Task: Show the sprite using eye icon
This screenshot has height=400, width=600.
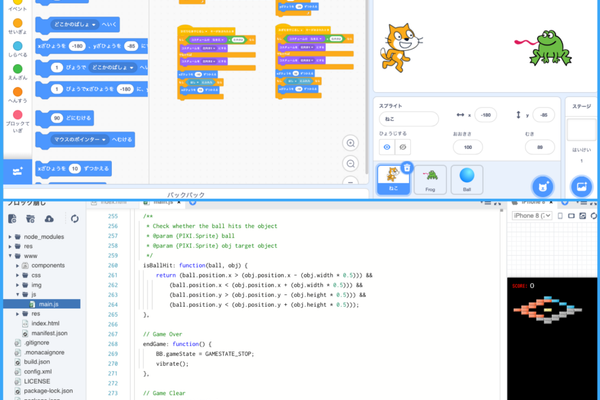Action: pyautogui.click(x=387, y=147)
